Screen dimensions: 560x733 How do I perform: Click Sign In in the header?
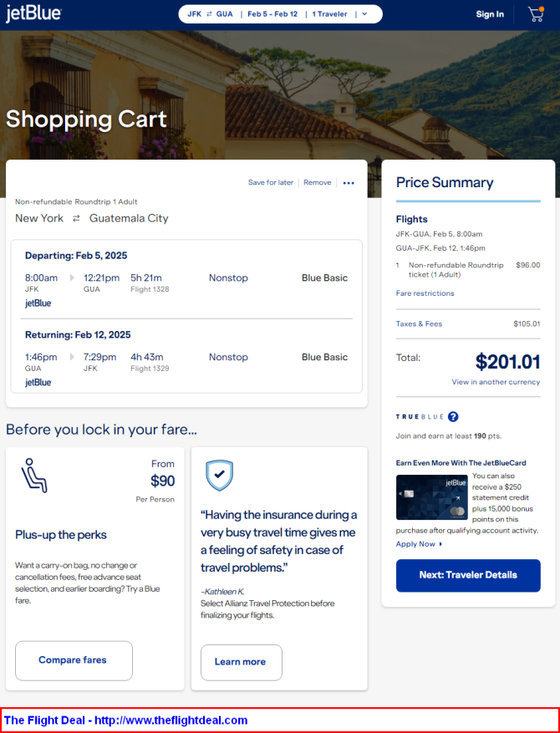pos(490,14)
